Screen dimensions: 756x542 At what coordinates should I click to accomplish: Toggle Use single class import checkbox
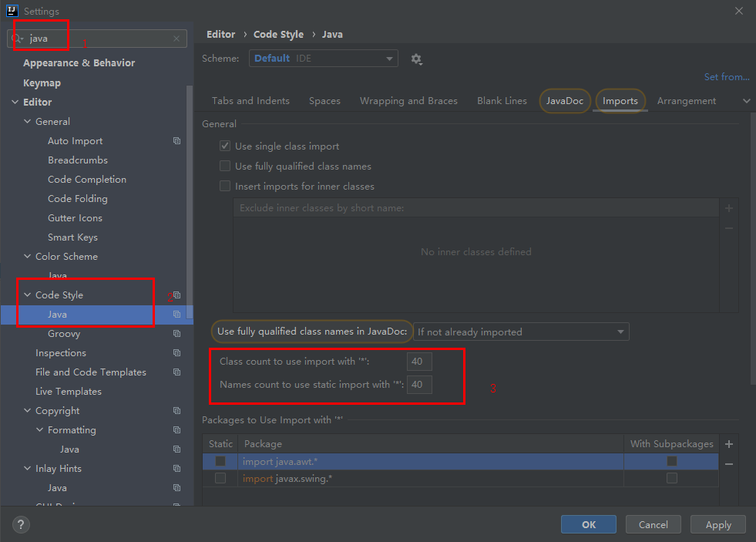(225, 146)
